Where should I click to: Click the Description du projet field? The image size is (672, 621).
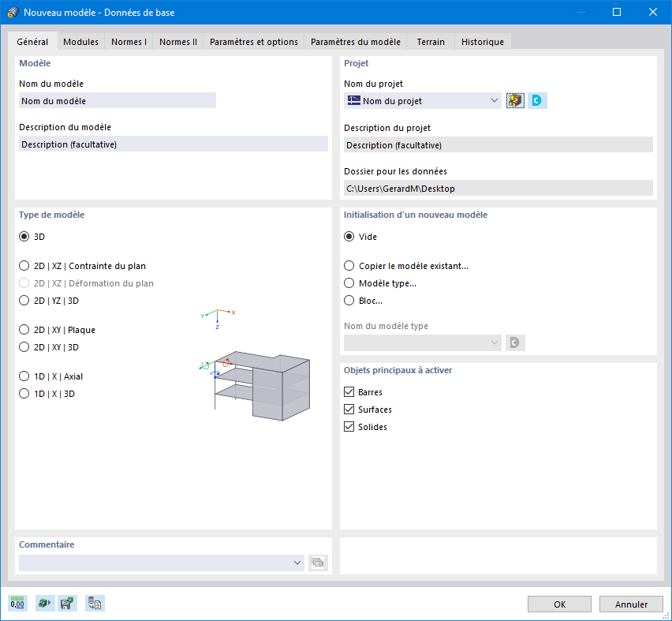[498, 145]
